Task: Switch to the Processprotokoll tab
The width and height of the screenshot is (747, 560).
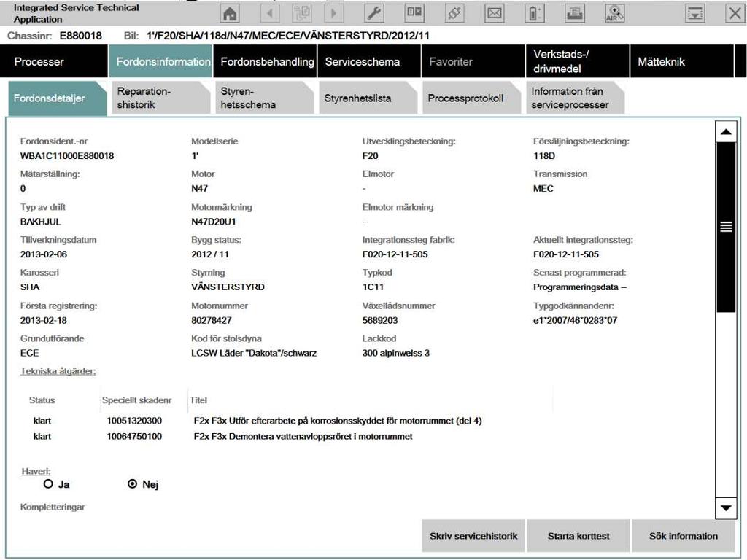Action: (x=472, y=98)
